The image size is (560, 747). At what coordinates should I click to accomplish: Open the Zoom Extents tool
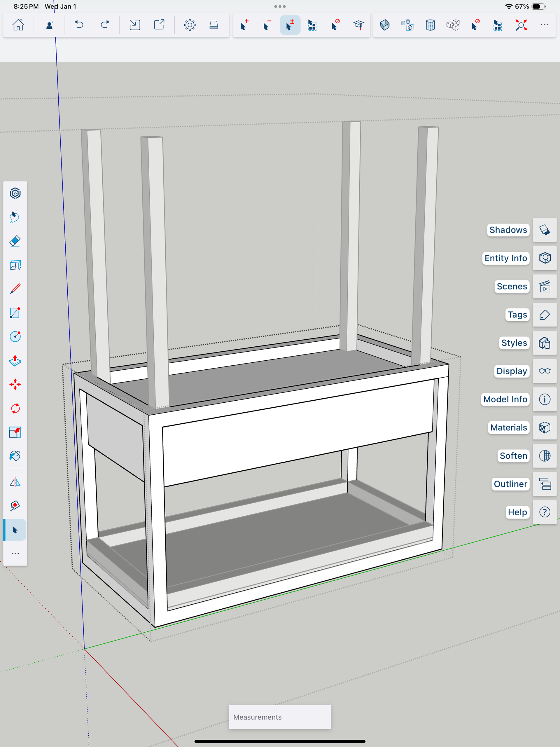(x=521, y=25)
